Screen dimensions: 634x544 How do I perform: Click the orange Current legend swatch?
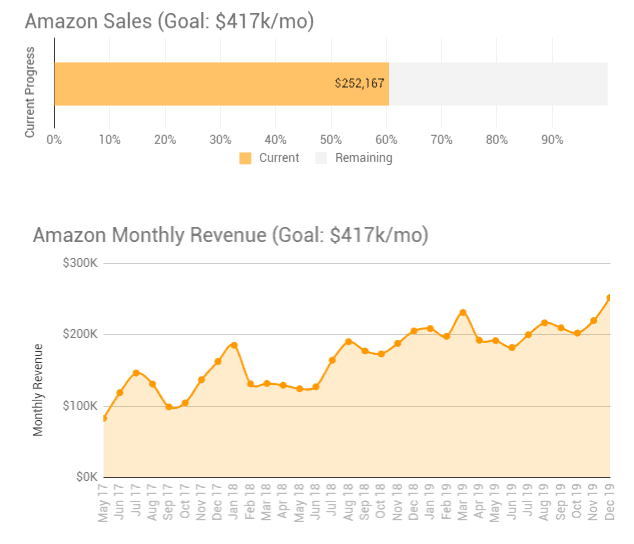[x=246, y=158]
